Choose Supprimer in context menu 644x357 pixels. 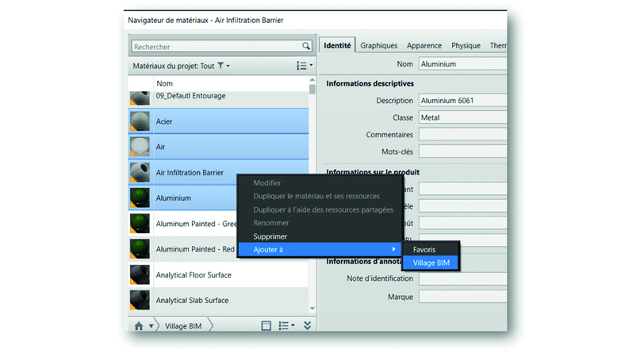pyautogui.click(x=270, y=236)
